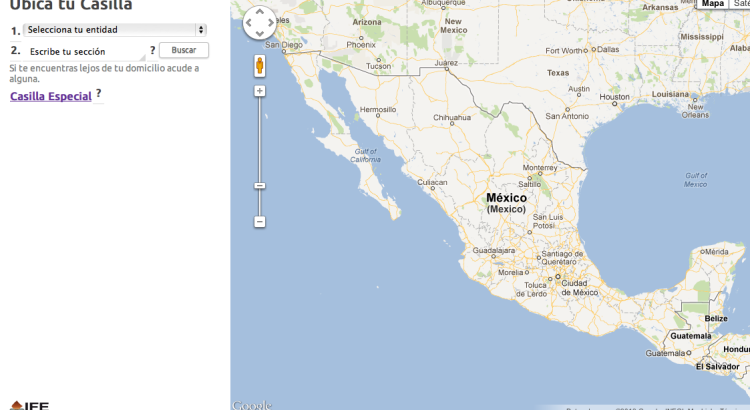This screenshot has width=750, height=410.
Task: Click the Phoenix city label
Action: click(361, 44)
